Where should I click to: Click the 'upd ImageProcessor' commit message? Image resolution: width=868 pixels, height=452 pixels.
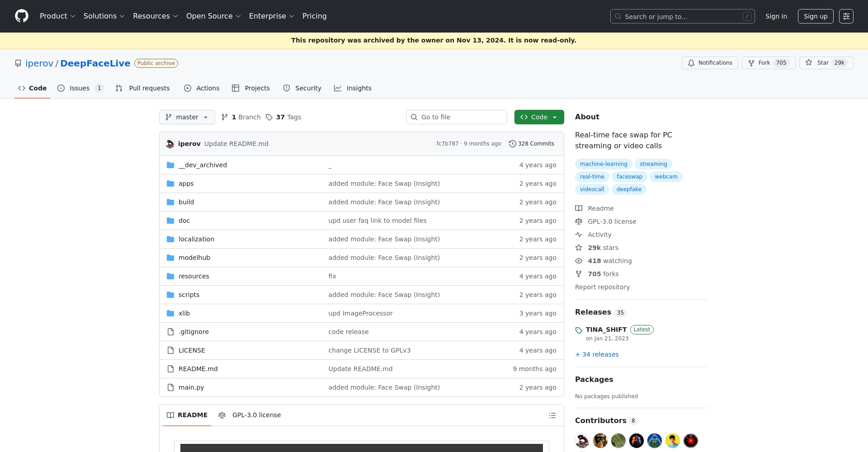(x=360, y=313)
